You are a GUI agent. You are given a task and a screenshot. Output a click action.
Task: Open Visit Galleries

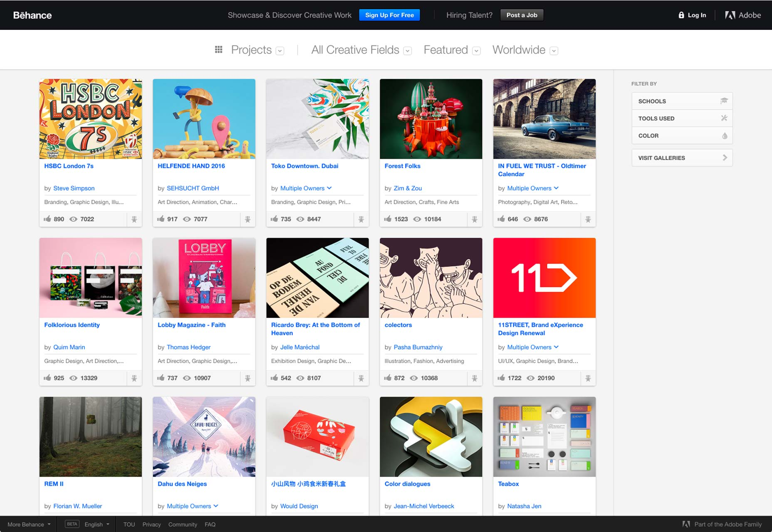pyautogui.click(x=682, y=158)
